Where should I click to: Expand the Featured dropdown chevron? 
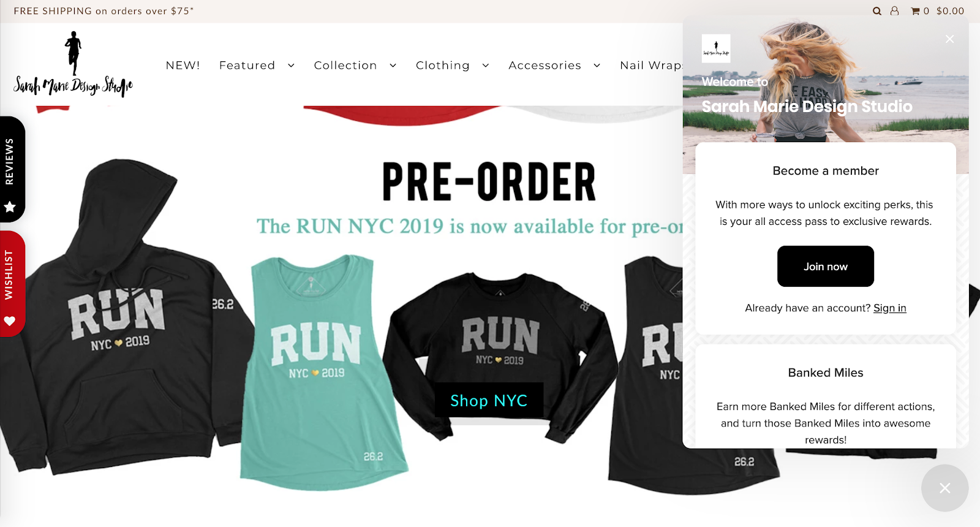[291, 66]
